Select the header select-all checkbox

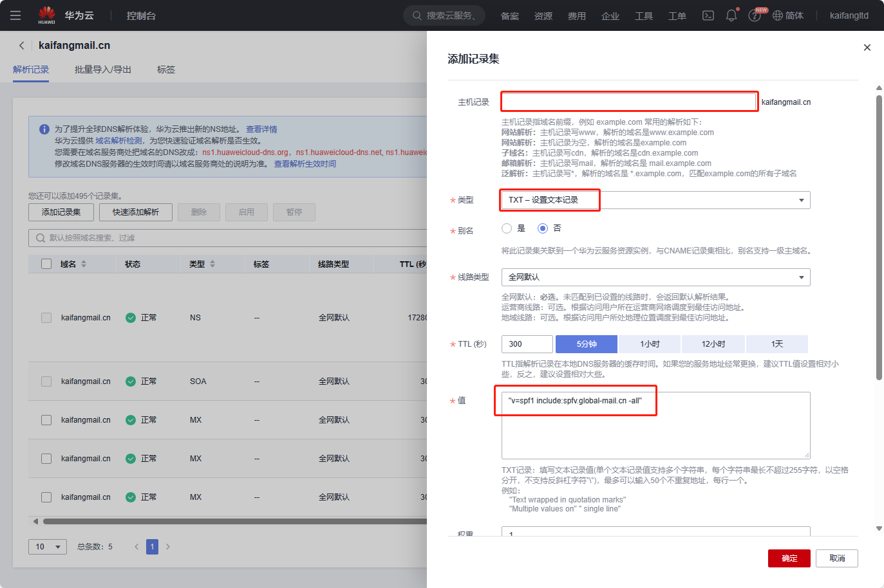tap(46, 264)
